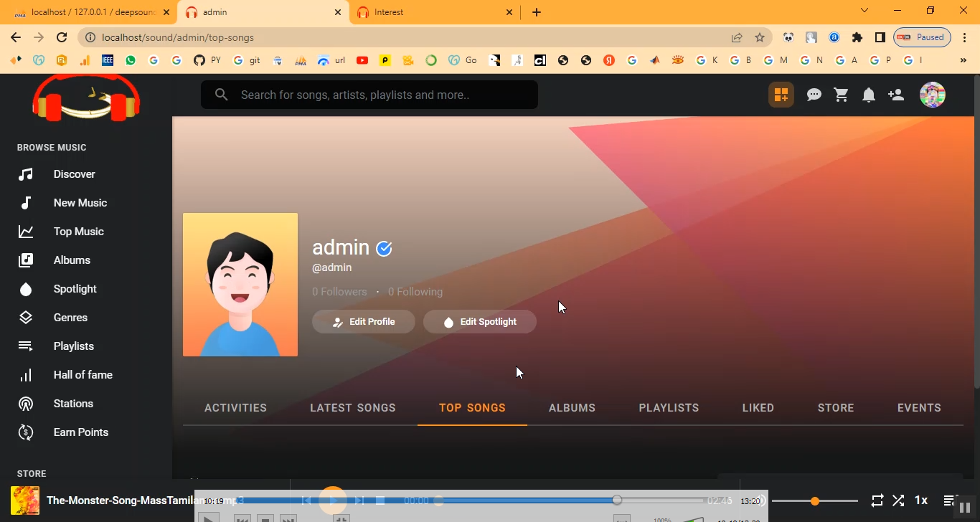Switch to the Albums tab
The height and width of the screenshot is (522, 980).
click(572, 408)
